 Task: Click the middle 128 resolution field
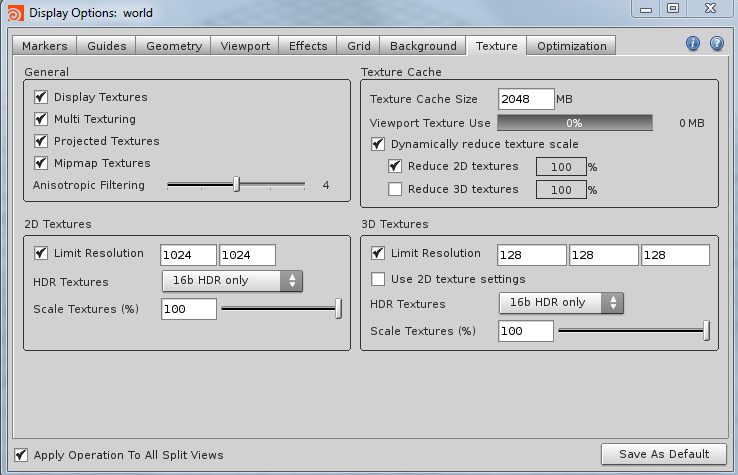pyautogui.click(x=604, y=255)
